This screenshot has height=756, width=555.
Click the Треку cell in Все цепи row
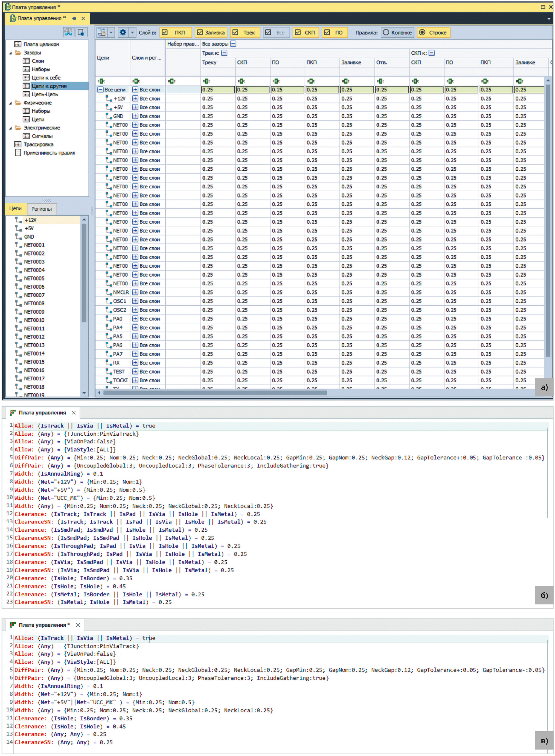(x=218, y=90)
